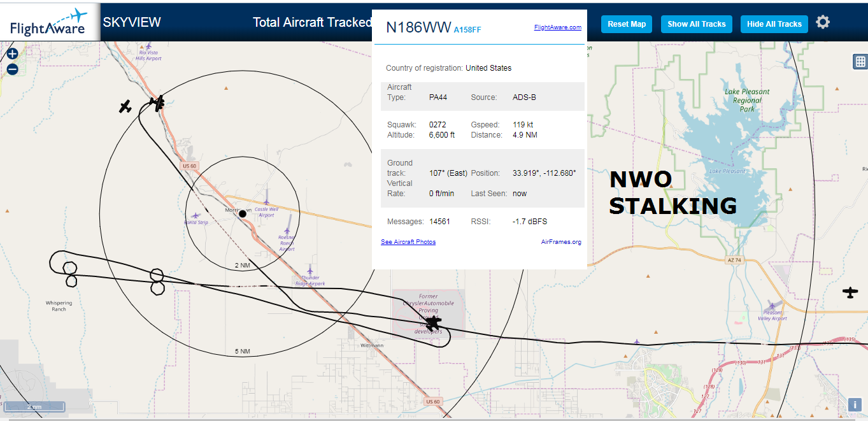
Task: Click Hide All Tracks button
Action: click(774, 24)
